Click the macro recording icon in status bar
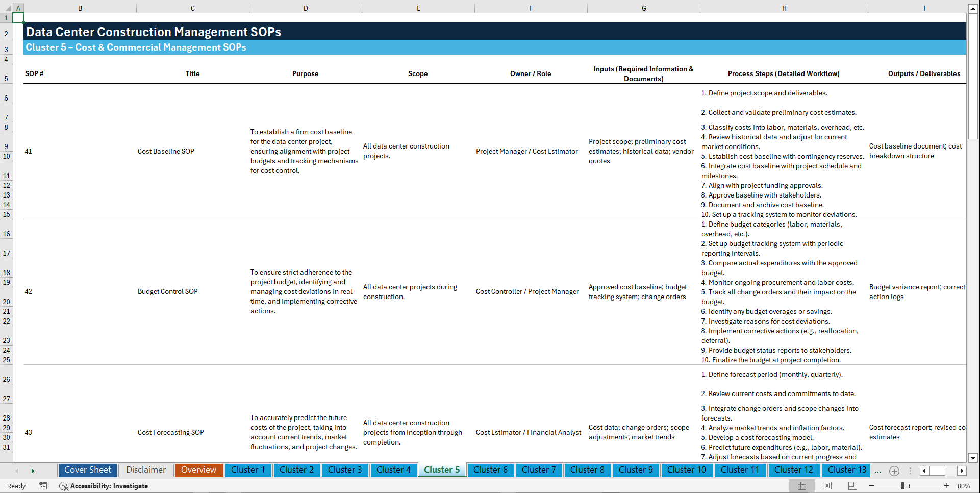Screen dimensions: 980x493 pyautogui.click(x=43, y=486)
